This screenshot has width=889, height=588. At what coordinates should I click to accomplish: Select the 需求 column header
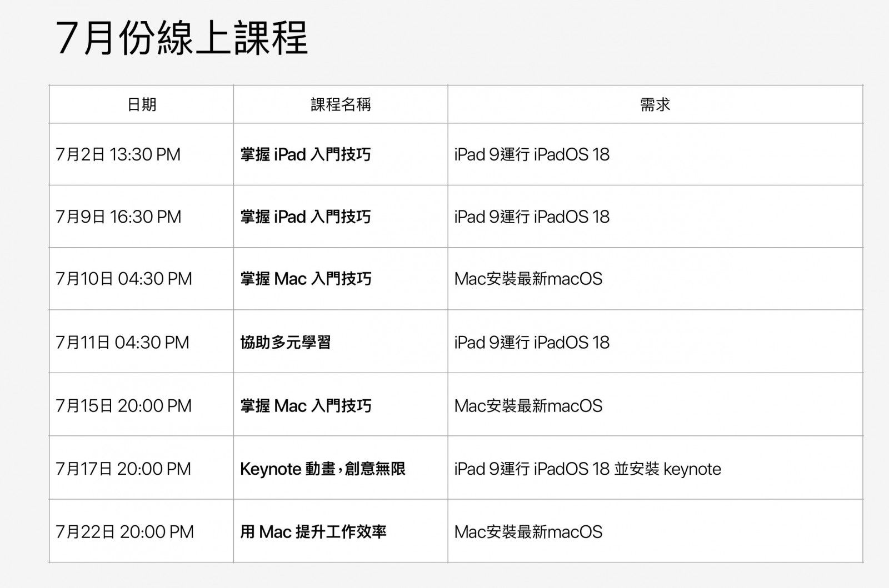pyautogui.click(x=655, y=104)
